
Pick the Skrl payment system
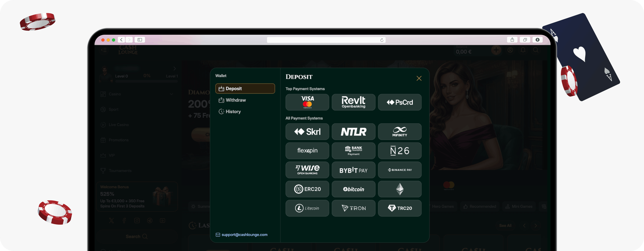point(307,132)
